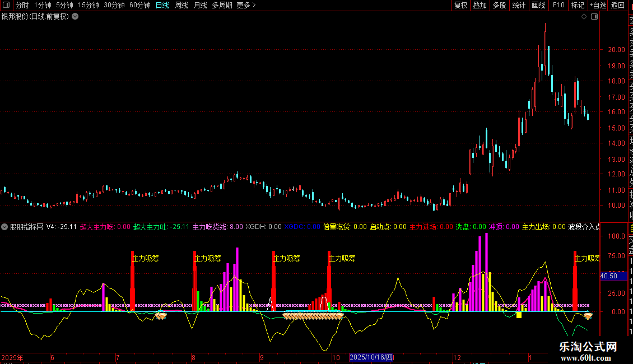Click the 40.50 value label on indicator axis

(608, 276)
